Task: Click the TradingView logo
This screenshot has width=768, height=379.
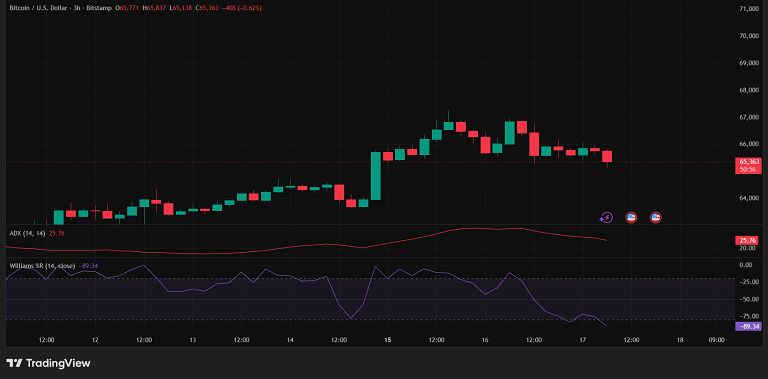Action: pyautogui.click(x=48, y=363)
